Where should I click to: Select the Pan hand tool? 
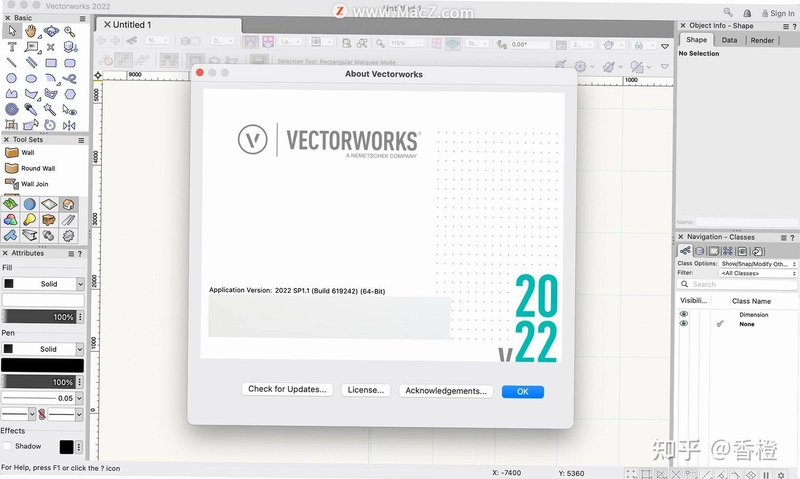point(31,32)
